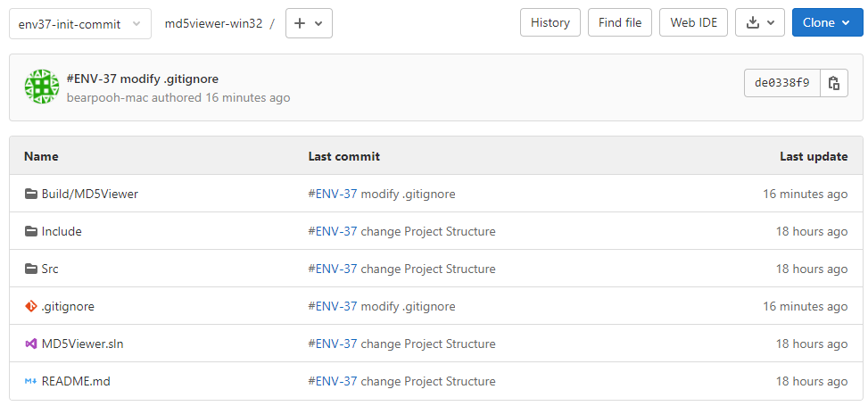The image size is (868, 406).
Task: Open the de0338f9 commit hash
Action: [782, 83]
